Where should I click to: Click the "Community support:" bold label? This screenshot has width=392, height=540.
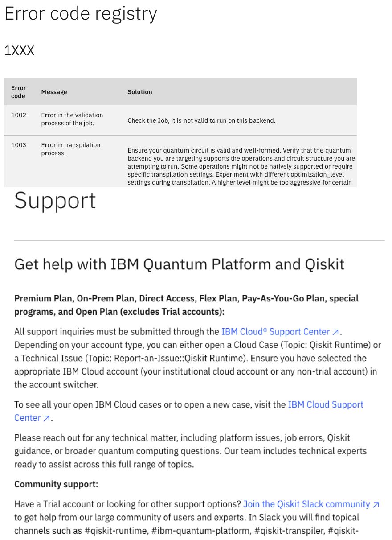[56, 484]
